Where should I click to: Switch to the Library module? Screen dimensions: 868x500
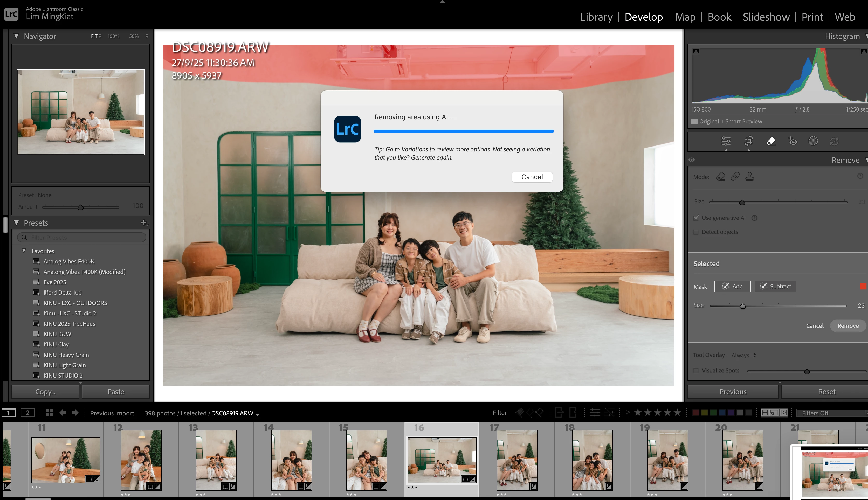tap(596, 17)
